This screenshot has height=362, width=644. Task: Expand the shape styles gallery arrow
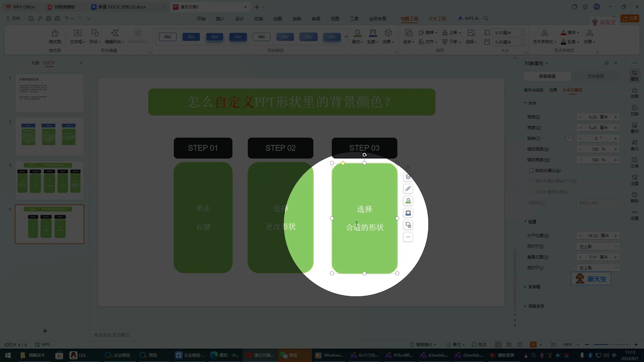pos(346,37)
